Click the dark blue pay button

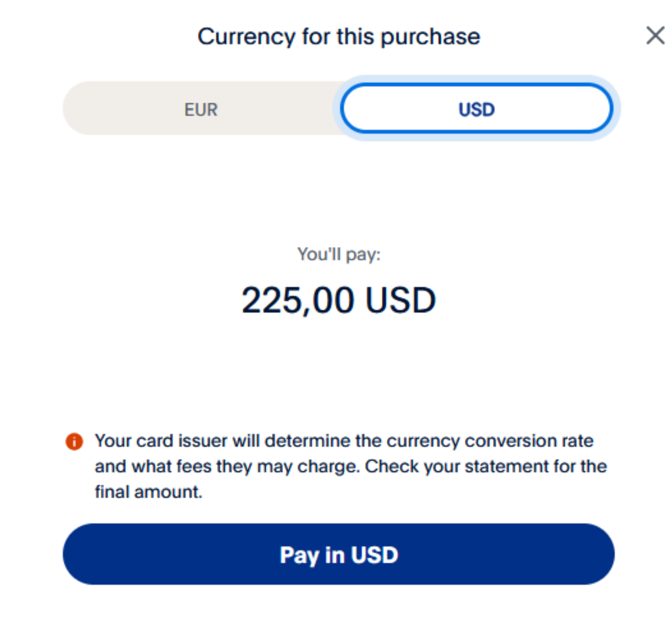click(338, 554)
